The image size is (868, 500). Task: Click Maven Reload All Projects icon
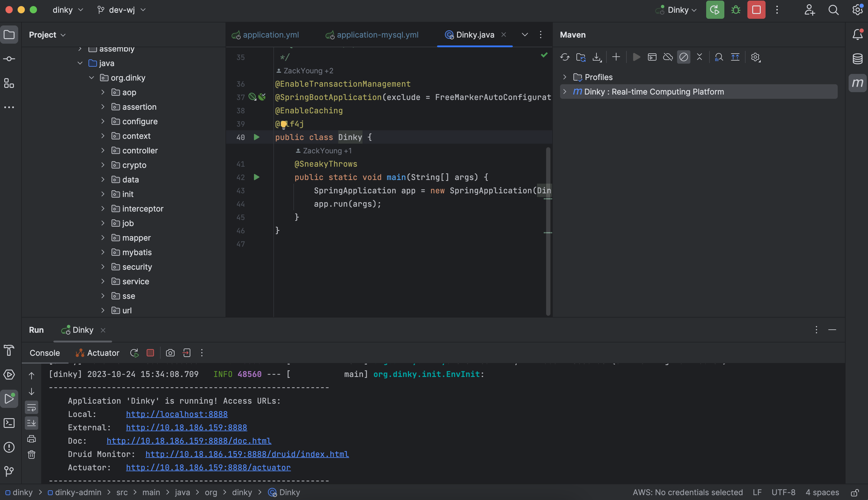pyautogui.click(x=565, y=57)
